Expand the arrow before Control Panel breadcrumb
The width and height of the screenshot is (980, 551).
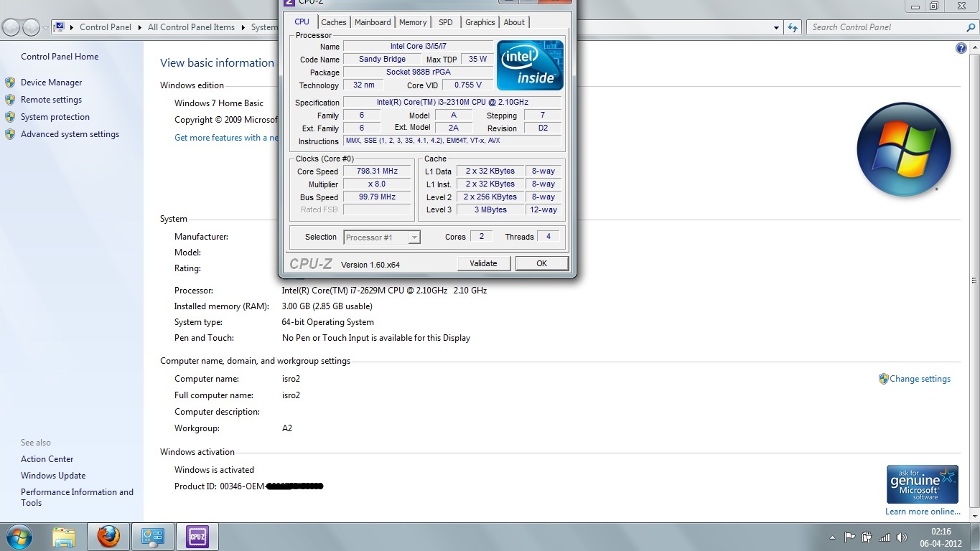coord(73,27)
